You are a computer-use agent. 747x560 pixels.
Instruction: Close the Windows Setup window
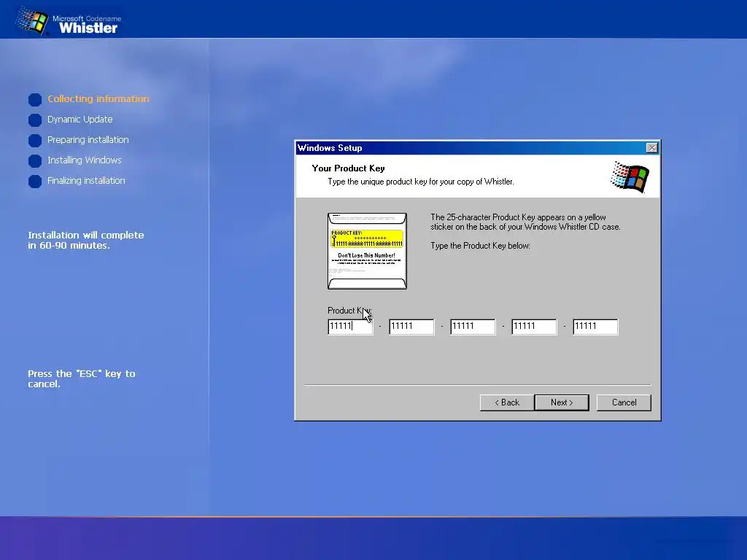pos(651,148)
